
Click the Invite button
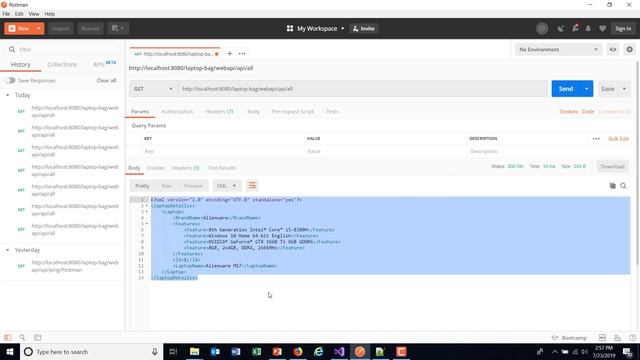pos(364,29)
